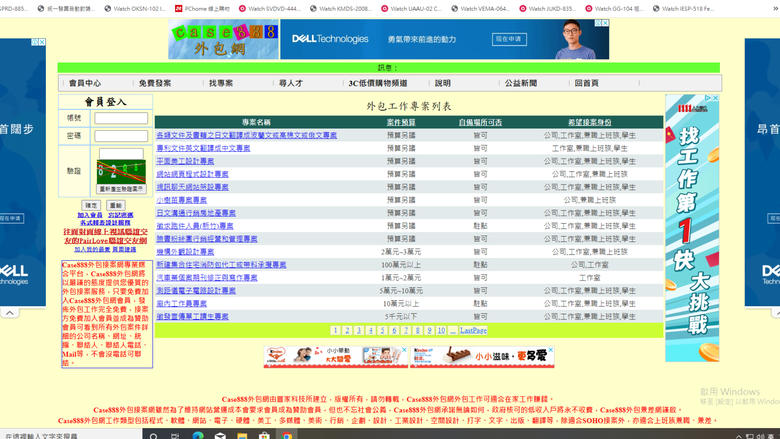Close the left Kinder ad below the table

pos(404,350)
